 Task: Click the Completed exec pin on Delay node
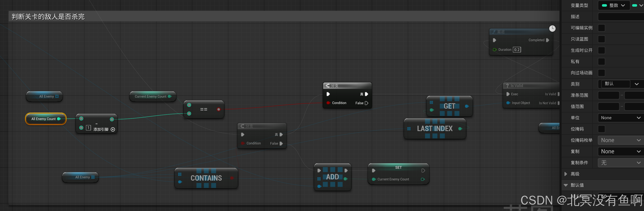[x=547, y=40]
